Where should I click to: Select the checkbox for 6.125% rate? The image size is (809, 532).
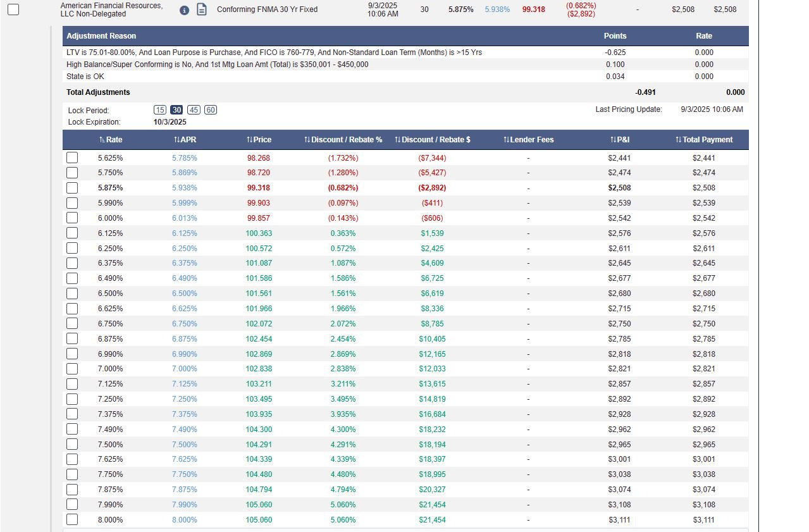click(72, 233)
